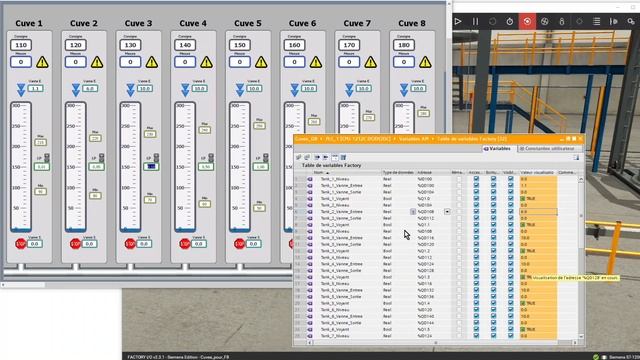Click the red STOP button of Cuve 5
640x360 pixels.
point(239,244)
